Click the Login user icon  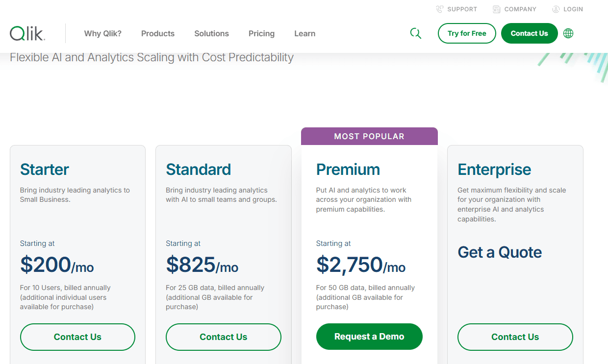(556, 9)
